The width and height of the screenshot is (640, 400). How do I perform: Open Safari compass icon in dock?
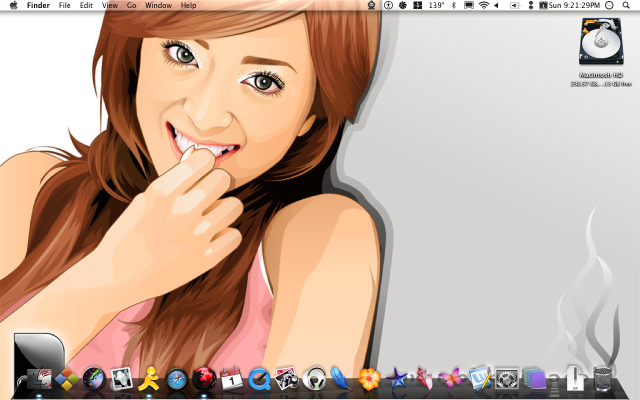coord(177,379)
